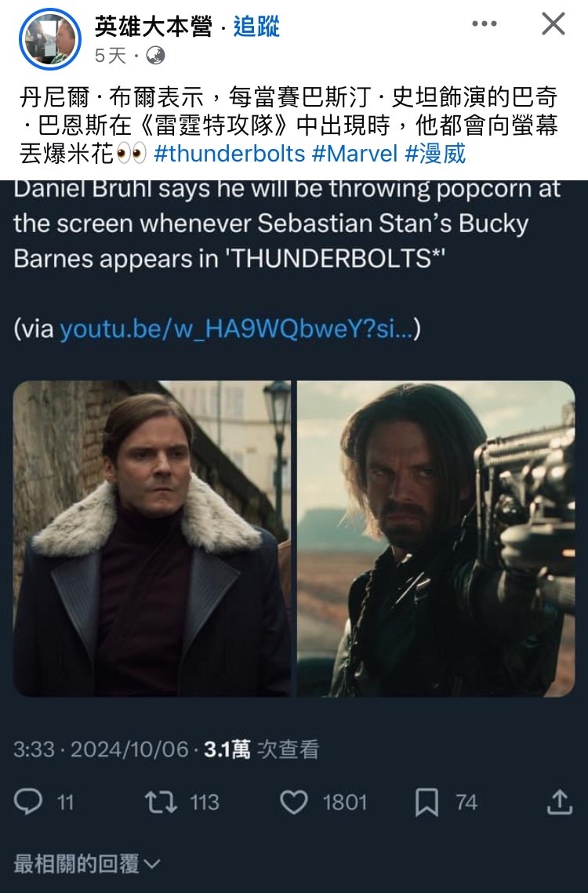588x893 pixels.
Task: Open the 英雄大本營 profile picture
Action: point(50,38)
